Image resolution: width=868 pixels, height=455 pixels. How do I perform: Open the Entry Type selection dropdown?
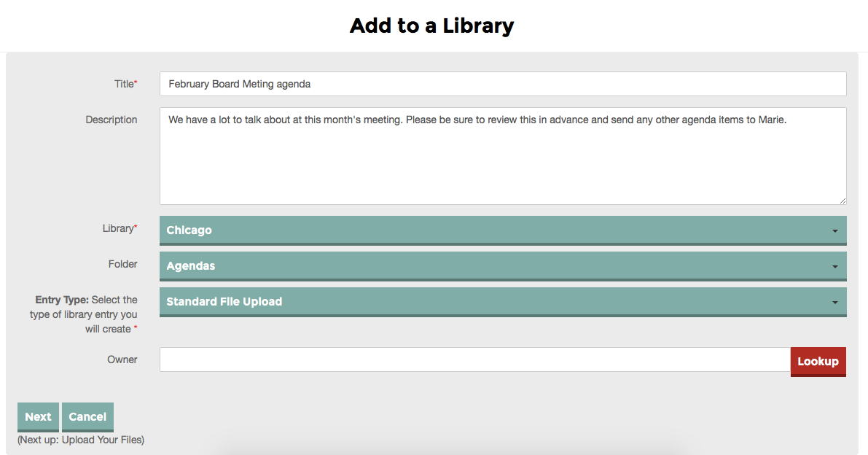pos(503,301)
